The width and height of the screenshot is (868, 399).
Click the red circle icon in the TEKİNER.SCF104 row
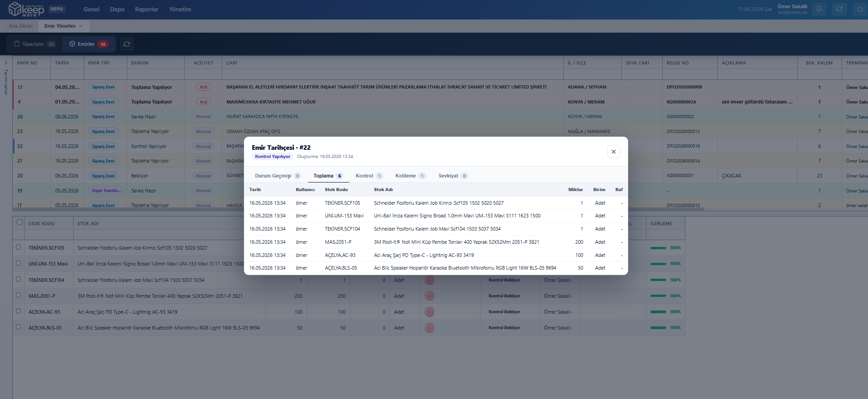click(x=429, y=280)
